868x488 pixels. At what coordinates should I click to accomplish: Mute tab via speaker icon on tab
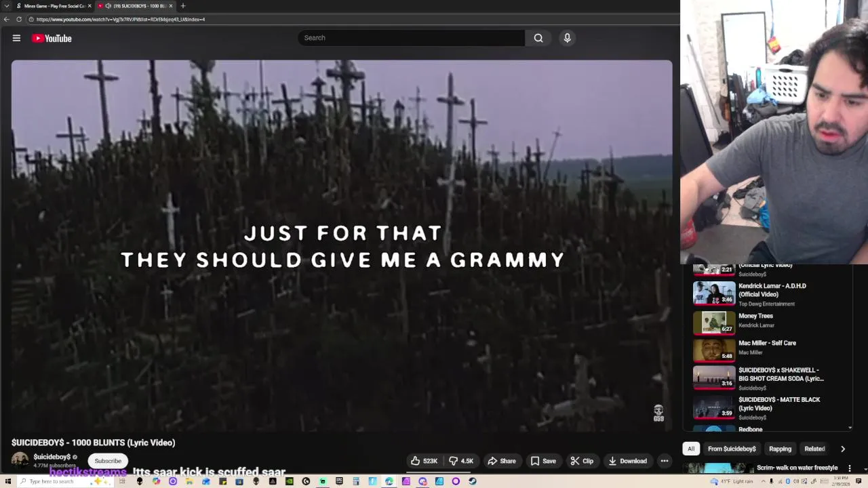[108, 6]
